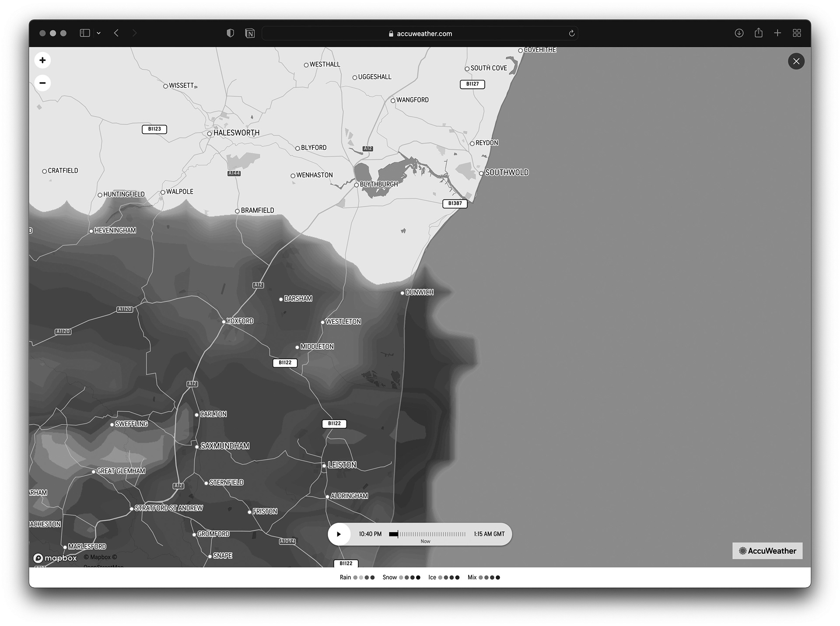Open Notion web clipper extension
The image size is (840, 626).
click(250, 33)
